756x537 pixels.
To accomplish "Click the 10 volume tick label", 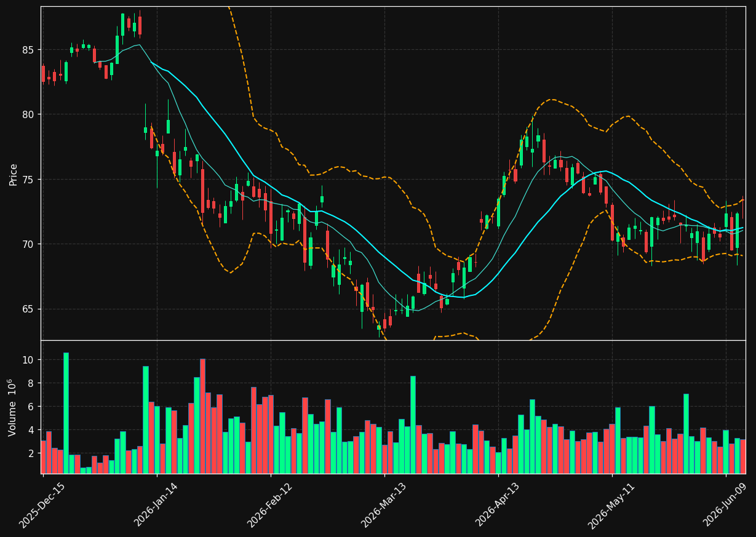I will 30,360.
